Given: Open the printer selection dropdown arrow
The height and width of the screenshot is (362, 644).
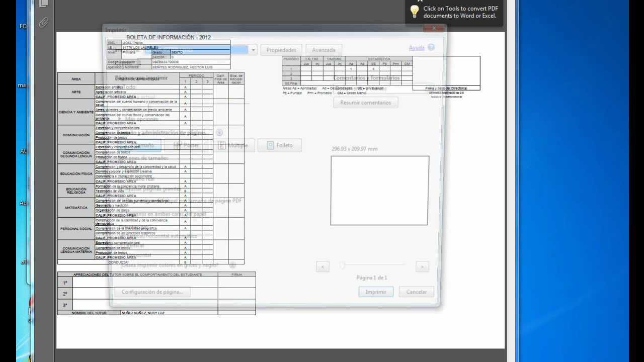Looking at the screenshot, I should click(x=254, y=50).
